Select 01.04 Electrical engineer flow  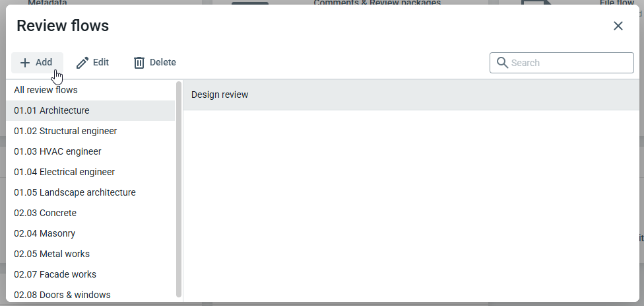(64, 172)
